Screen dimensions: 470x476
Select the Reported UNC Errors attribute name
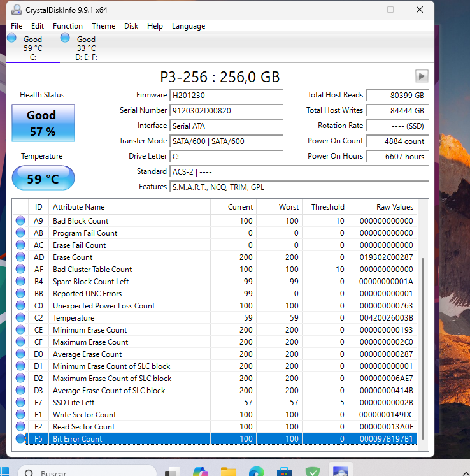click(87, 294)
